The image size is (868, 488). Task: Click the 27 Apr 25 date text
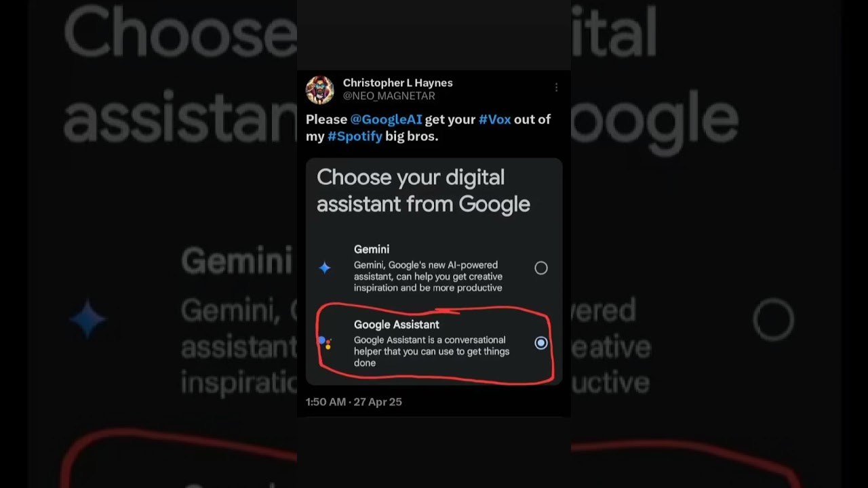pyautogui.click(x=378, y=402)
